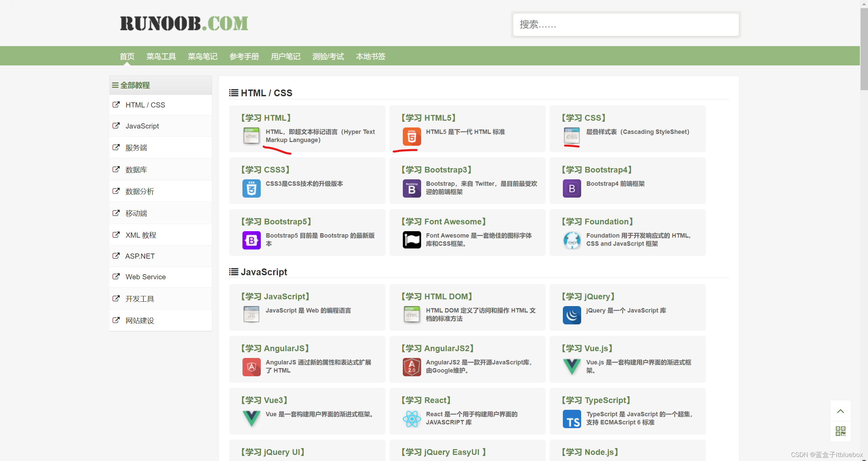Select 本地书签 in the navigation bar
Viewport: 868px width, 461px height.
coord(371,56)
